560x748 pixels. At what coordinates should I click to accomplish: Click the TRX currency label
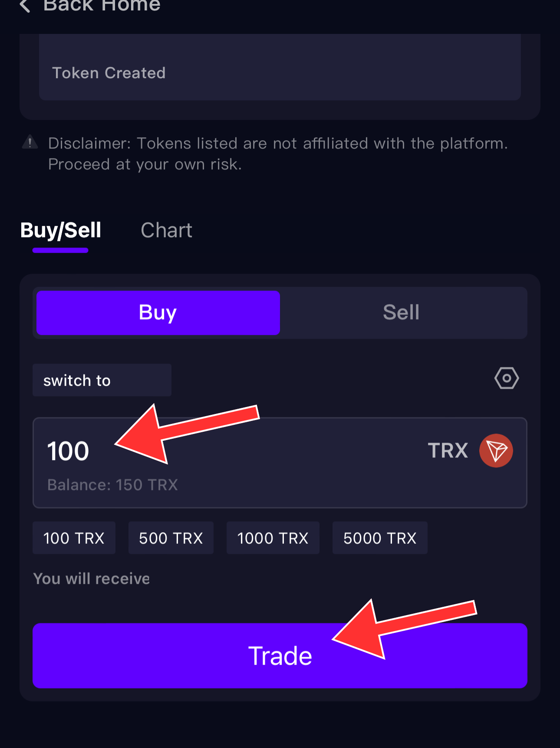coord(448,450)
